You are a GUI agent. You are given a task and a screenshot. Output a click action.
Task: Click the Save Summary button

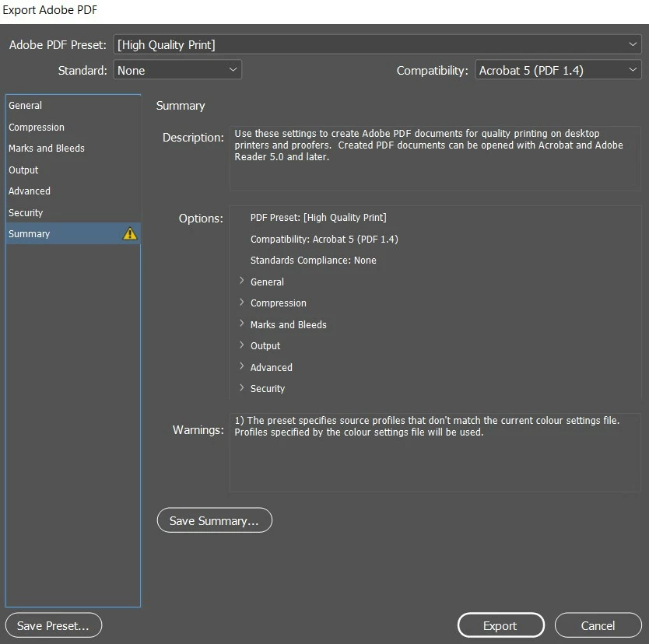click(215, 520)
